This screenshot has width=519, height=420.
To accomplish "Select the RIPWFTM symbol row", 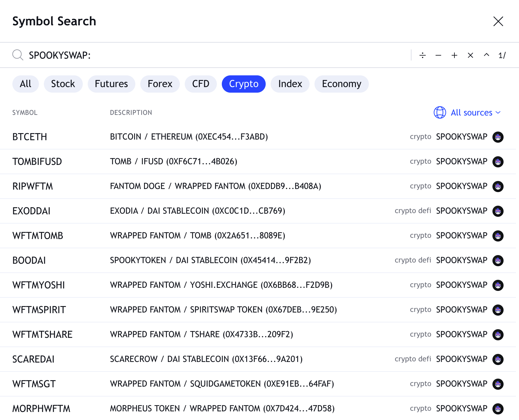I will pyautogui.click(x=258, y=186).
